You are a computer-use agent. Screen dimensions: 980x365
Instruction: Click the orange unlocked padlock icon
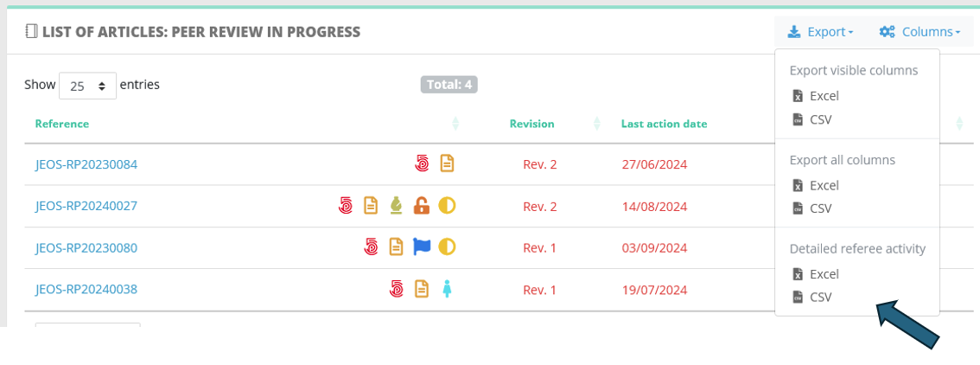point(422,206)
